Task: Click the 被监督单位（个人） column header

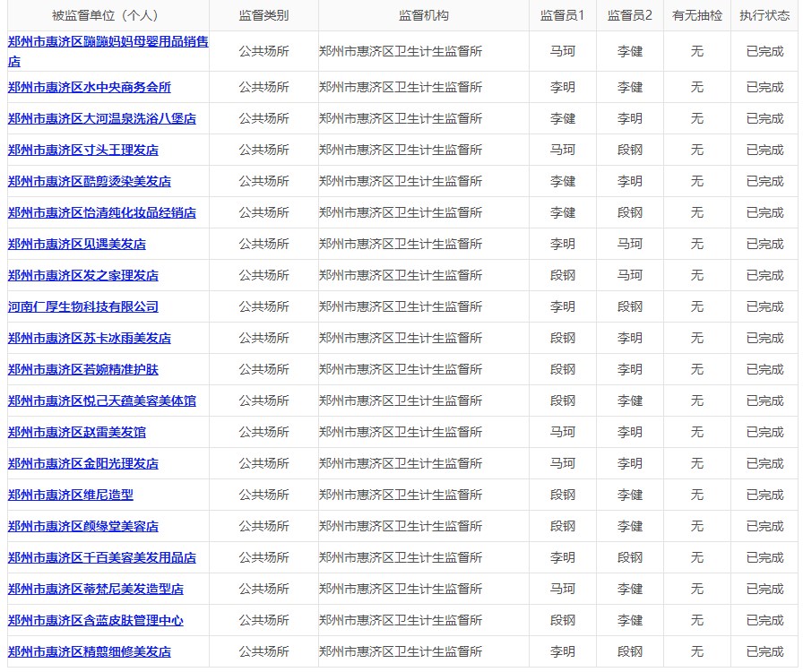Action: tap(108, 15)
